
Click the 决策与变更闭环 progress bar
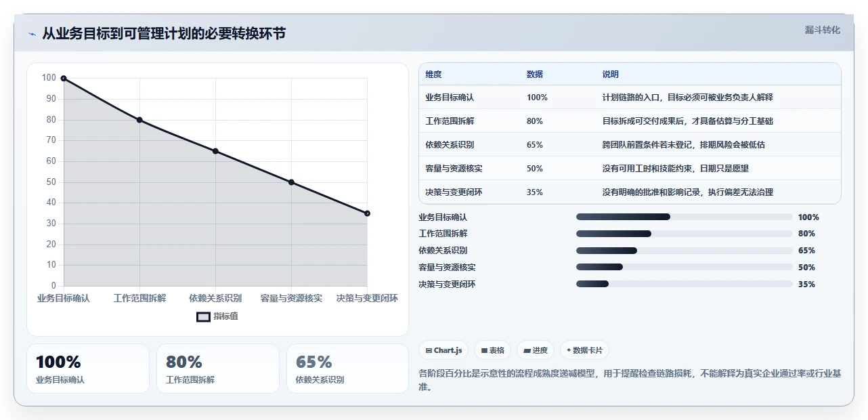point(684,285)
